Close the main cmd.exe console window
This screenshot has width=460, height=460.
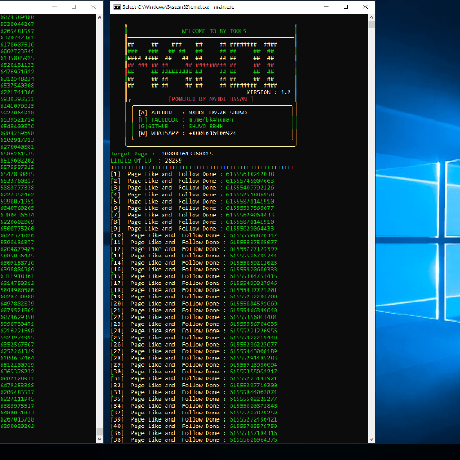click(x=365, y=7)
